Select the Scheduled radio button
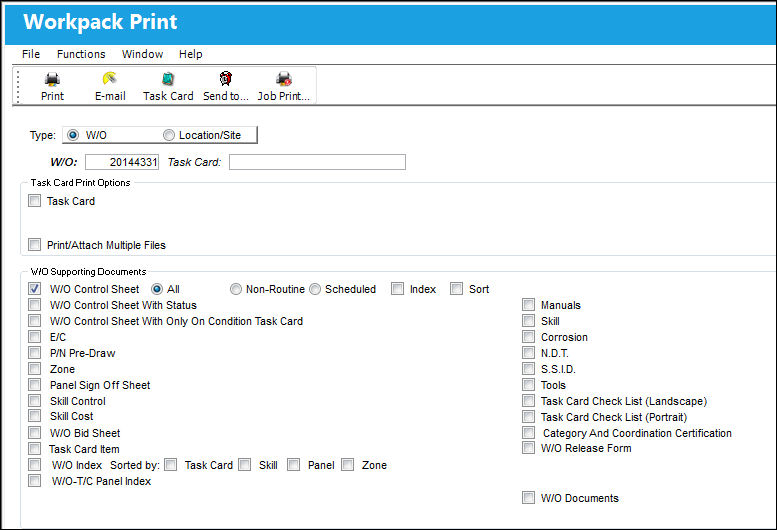This screenshot has width=777, height=530. 315,289
